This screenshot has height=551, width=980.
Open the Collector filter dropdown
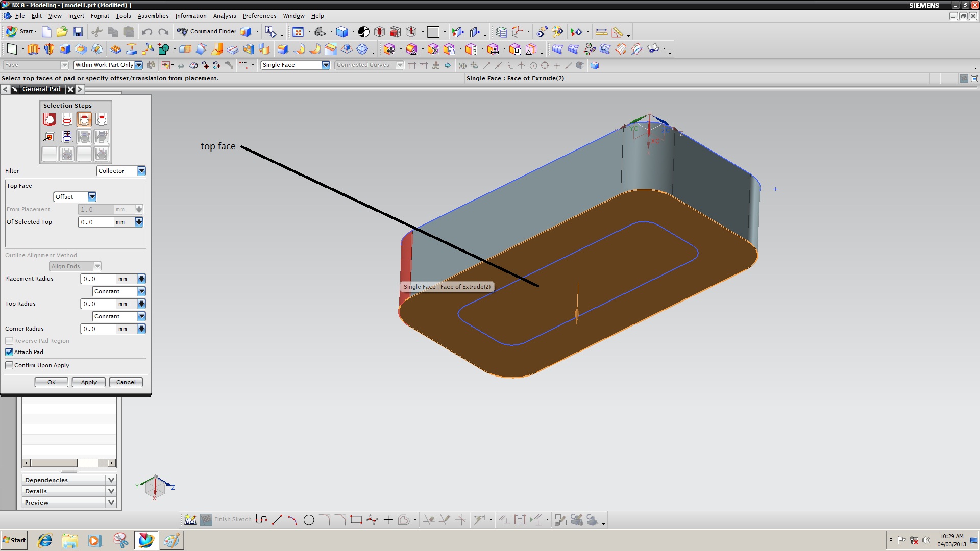coord(142,171)
